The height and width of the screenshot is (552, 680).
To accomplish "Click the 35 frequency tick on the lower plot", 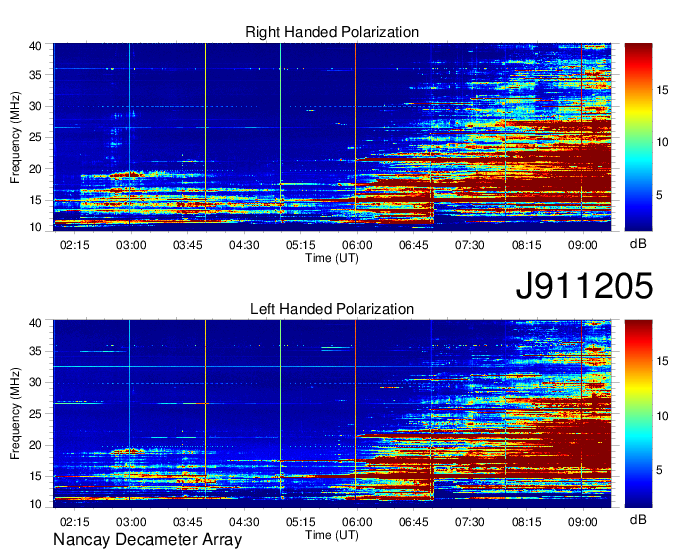I will (x=36, y=352).
